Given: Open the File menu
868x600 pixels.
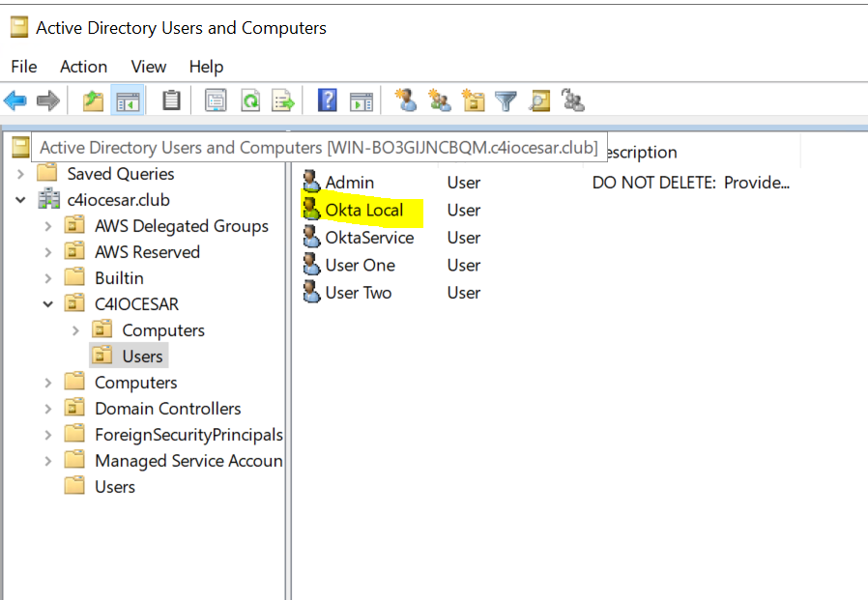Looking at the screenshot, I should (24, 67).
